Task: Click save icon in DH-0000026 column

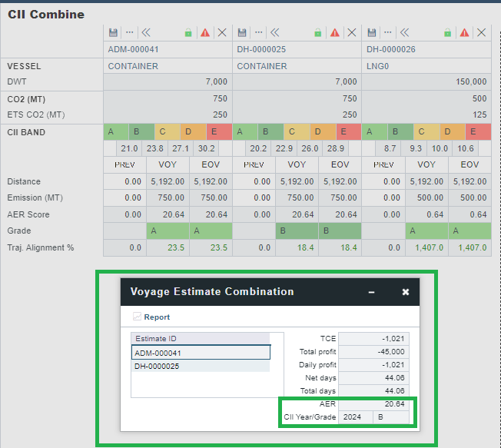Action: [372, 32]
